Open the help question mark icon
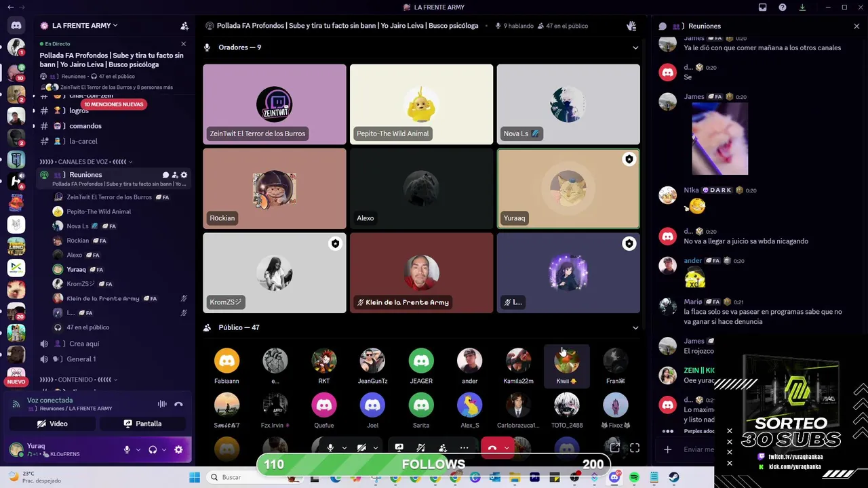Viewport: 868px width, 488px height. (x=783, y=7)
